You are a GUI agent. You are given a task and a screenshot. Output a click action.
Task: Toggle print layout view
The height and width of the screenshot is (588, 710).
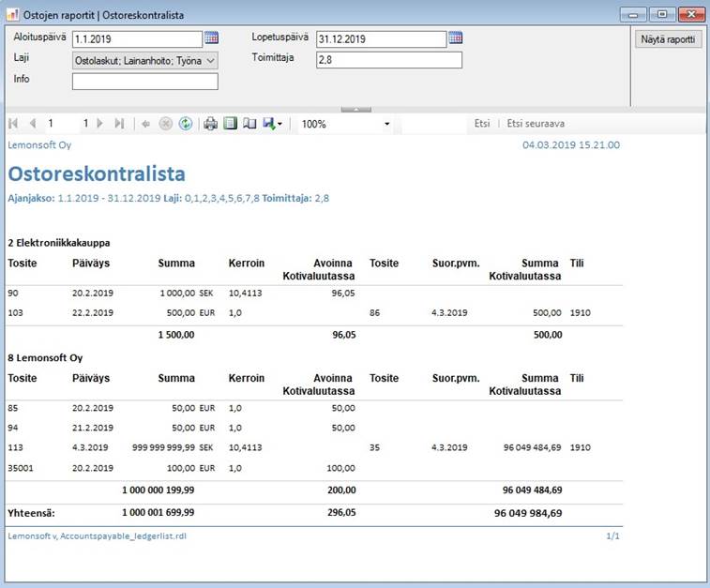click(230, 124)
